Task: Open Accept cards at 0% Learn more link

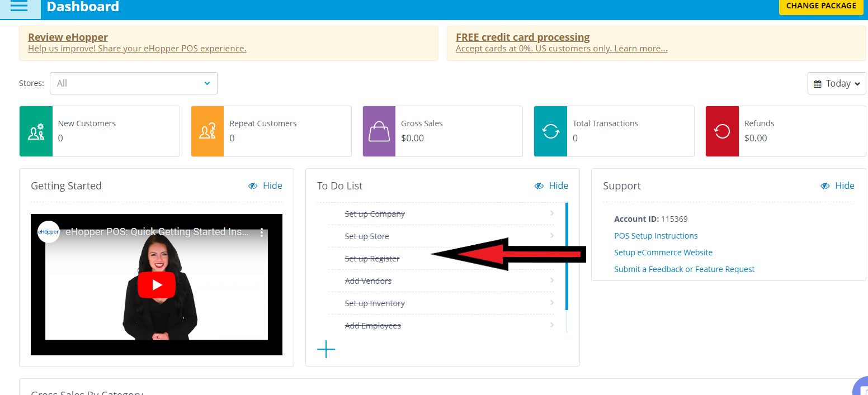Action: pos(562,49)
